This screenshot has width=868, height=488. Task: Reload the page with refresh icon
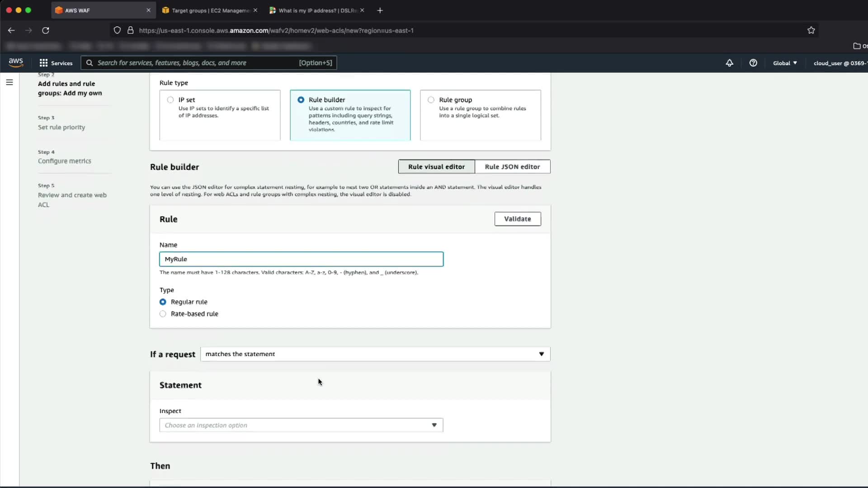46,30
